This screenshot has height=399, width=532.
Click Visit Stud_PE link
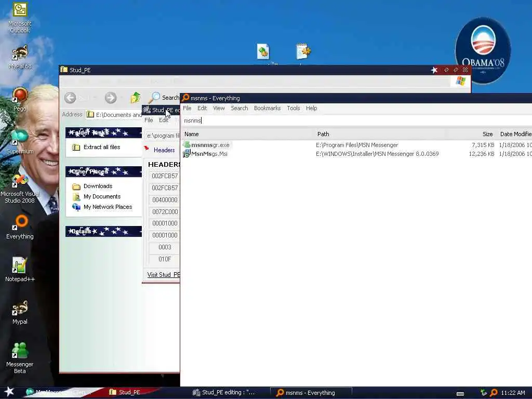[x=164, y=274]
